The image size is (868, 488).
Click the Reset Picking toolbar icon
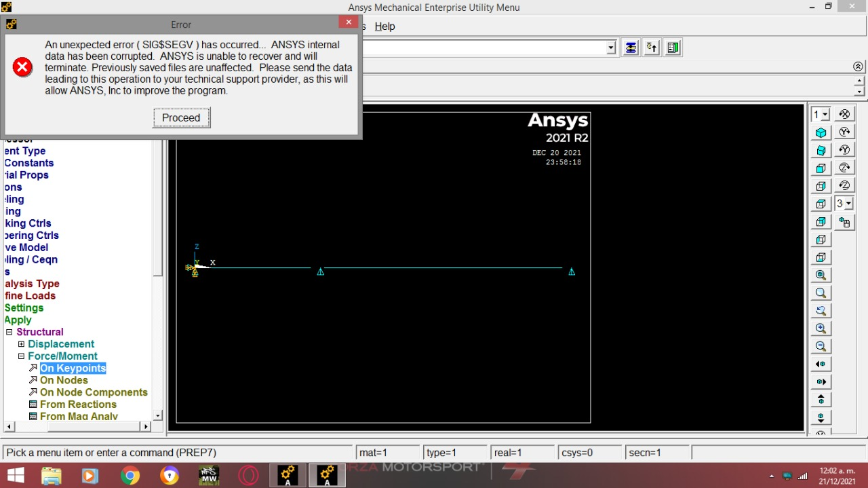(652, 48)
